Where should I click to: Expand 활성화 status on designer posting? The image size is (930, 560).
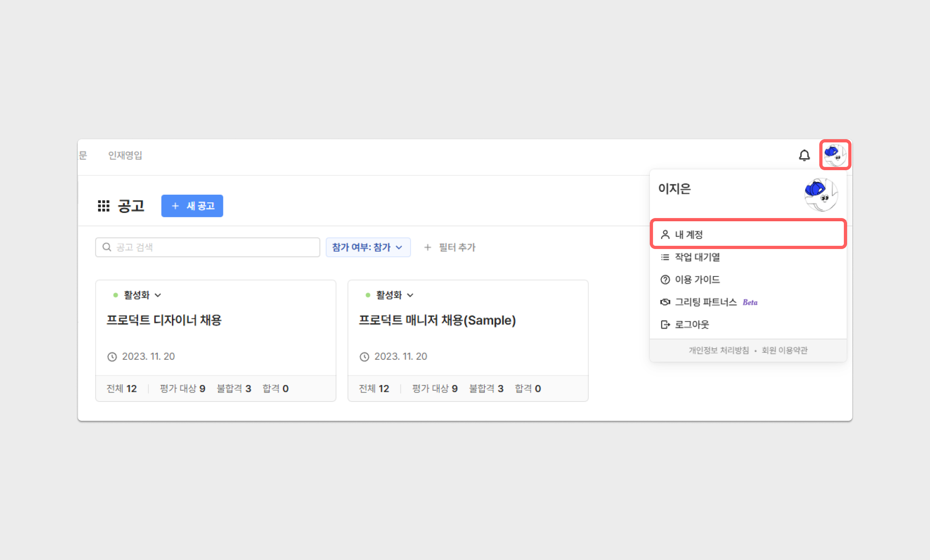tap(141, 295)
